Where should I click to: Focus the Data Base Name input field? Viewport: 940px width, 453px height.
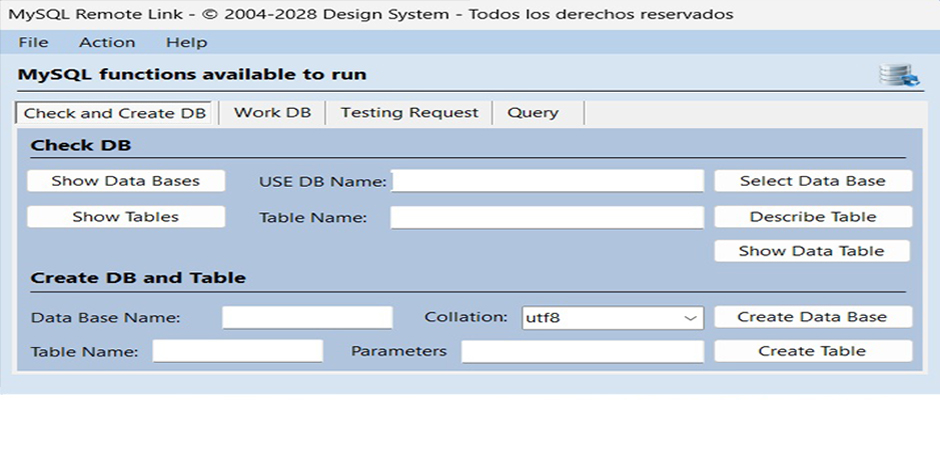click(308, 318)
